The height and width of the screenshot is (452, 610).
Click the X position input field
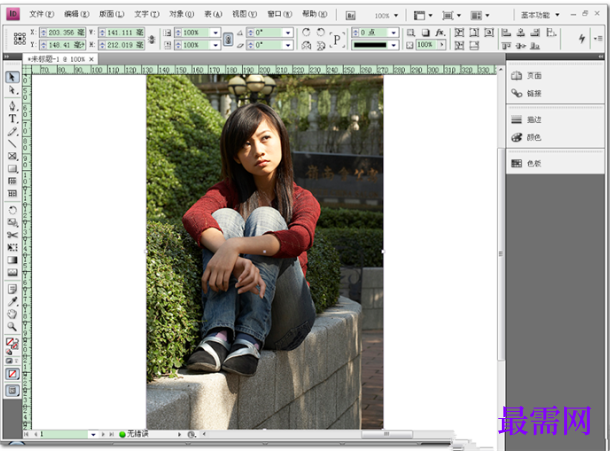pos(63,33)
